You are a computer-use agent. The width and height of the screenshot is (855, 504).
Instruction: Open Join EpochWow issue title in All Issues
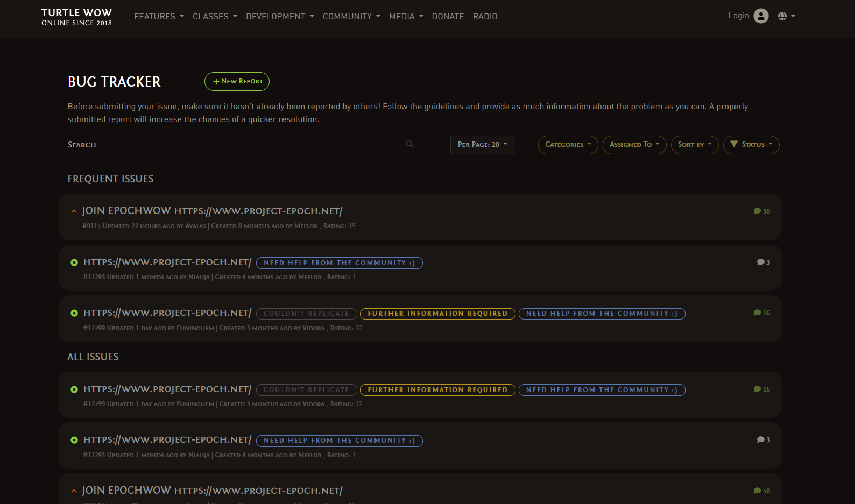pyautogui.click(x=212, y=491)
